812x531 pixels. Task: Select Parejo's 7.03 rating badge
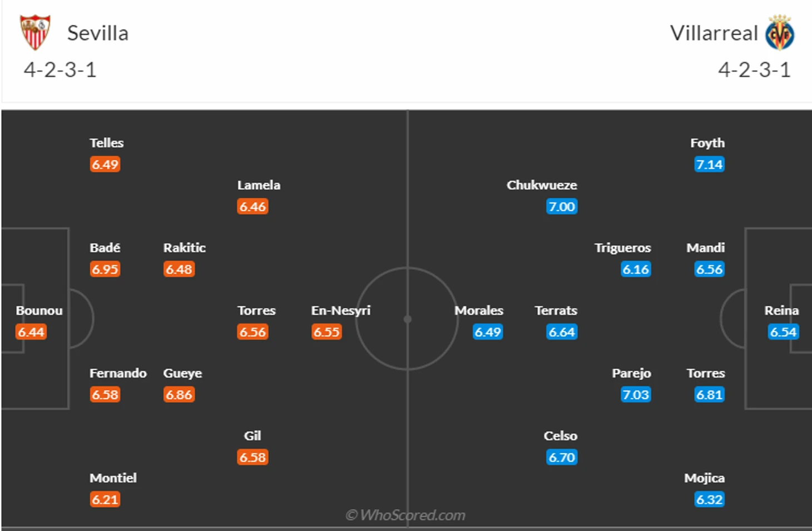(x=636, y=395)
